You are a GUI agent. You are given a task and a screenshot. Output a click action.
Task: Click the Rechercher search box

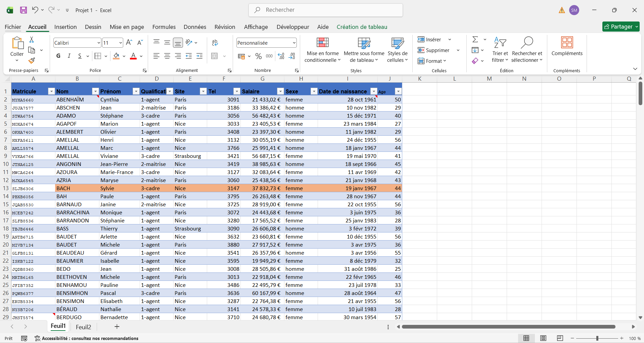(325, 10)
